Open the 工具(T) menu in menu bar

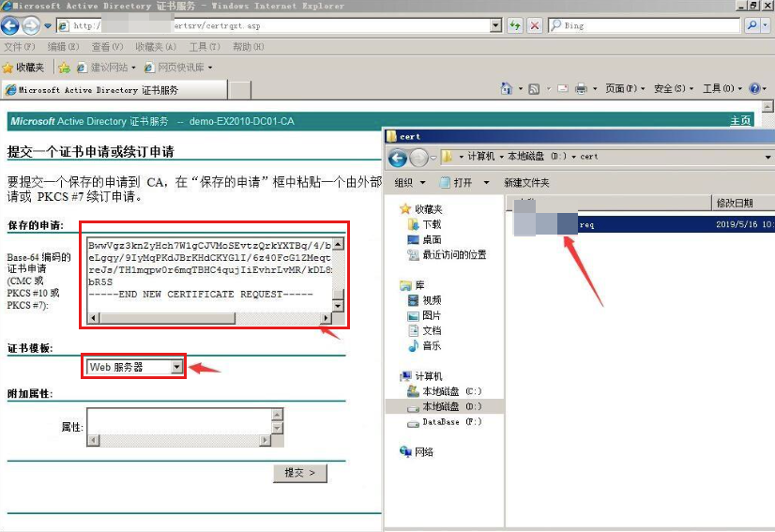click(205, 47)
